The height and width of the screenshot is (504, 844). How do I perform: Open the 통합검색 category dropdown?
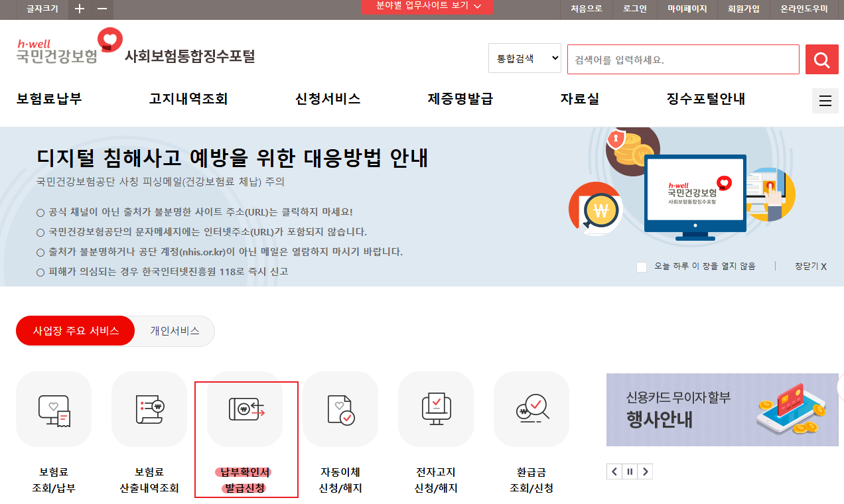(x=525, y=58)
